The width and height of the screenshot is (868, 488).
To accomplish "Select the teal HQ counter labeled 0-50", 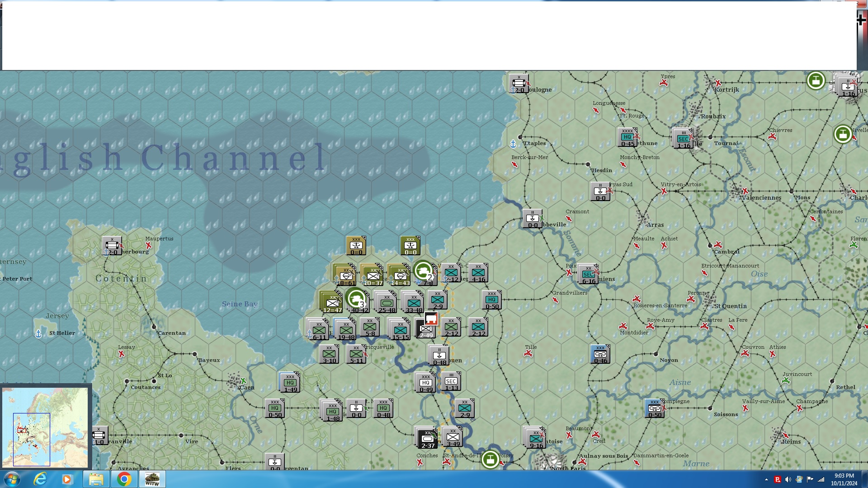I will coord(492,300).
